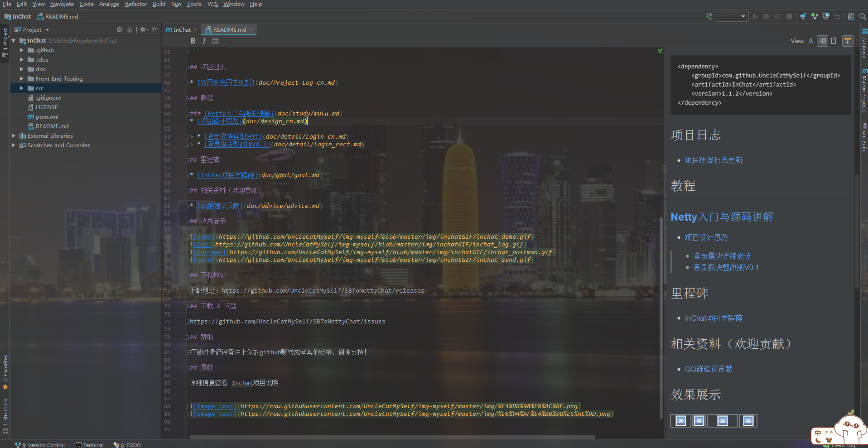The image size is (868, 448).
Task: Open the Database side panel
Action: pyautogui.click(x=864, y=44)
